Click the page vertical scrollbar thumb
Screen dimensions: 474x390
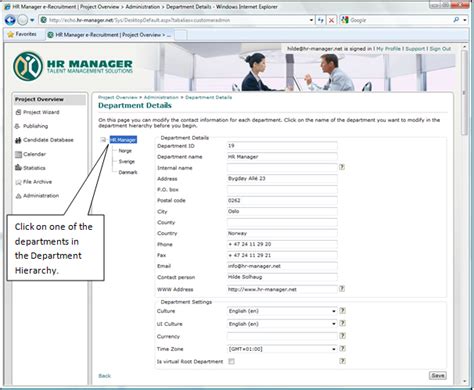[464, 93]
